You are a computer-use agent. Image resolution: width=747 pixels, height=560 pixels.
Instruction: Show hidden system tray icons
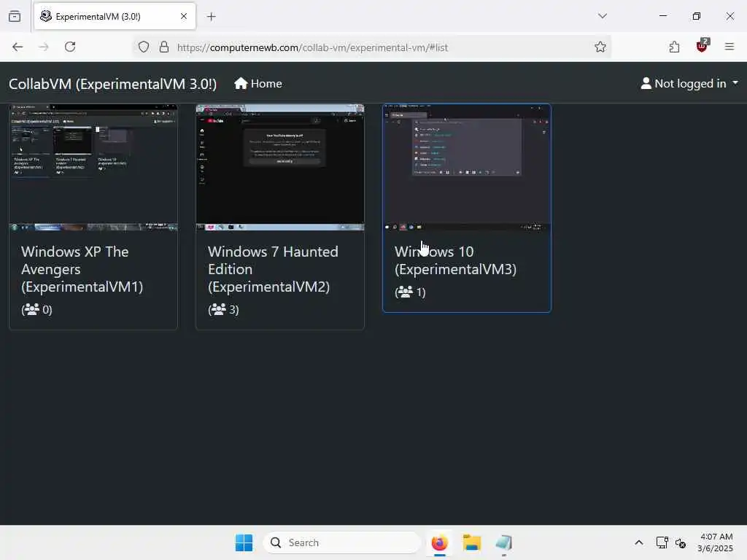tap(639, 542)
